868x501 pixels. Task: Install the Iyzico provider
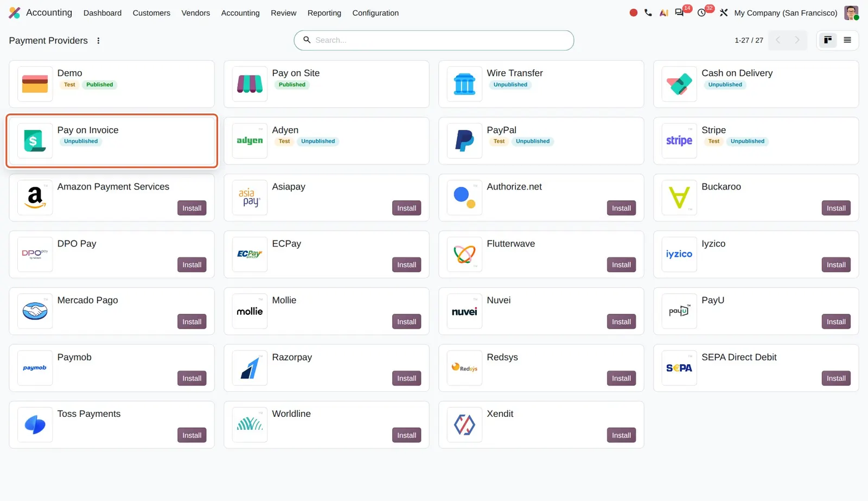(x=836, y=265)
